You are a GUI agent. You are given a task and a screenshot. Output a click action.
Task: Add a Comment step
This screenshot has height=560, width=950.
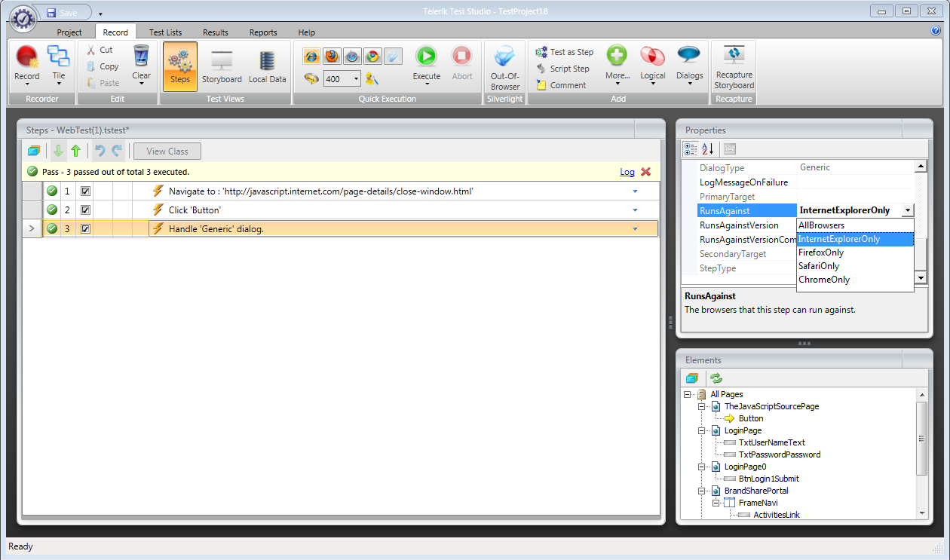[x=561, y=85]
